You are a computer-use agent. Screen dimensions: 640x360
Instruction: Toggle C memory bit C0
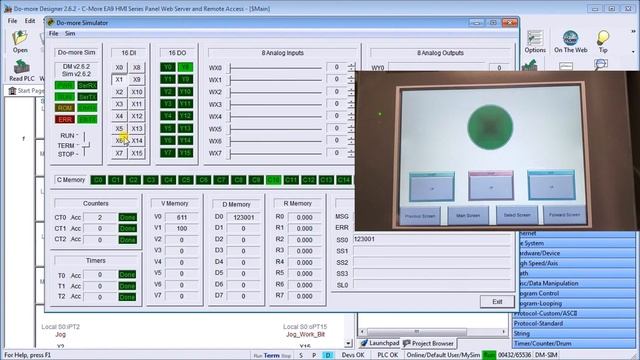click(x=98, y=180)
